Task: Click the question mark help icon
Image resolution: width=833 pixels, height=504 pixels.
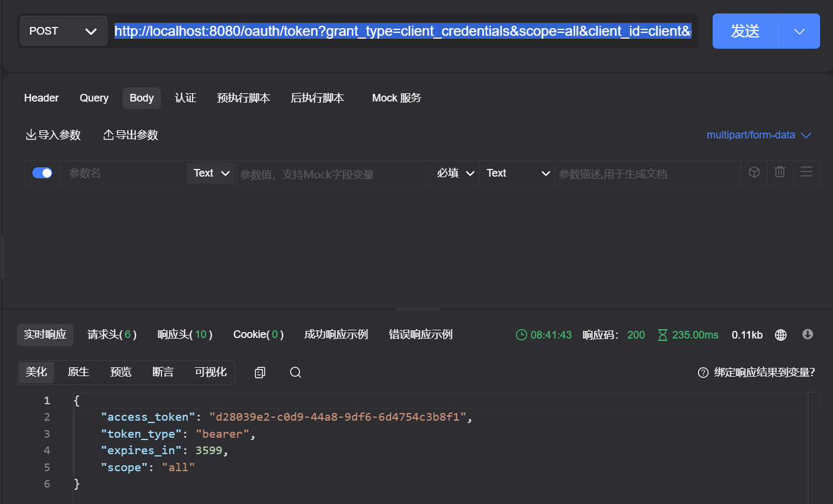Action: pyautogui.click(x=703, y=373)
